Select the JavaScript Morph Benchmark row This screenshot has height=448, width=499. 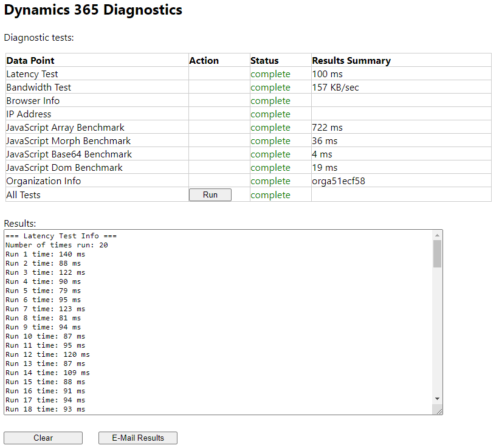tap(68, 140)
